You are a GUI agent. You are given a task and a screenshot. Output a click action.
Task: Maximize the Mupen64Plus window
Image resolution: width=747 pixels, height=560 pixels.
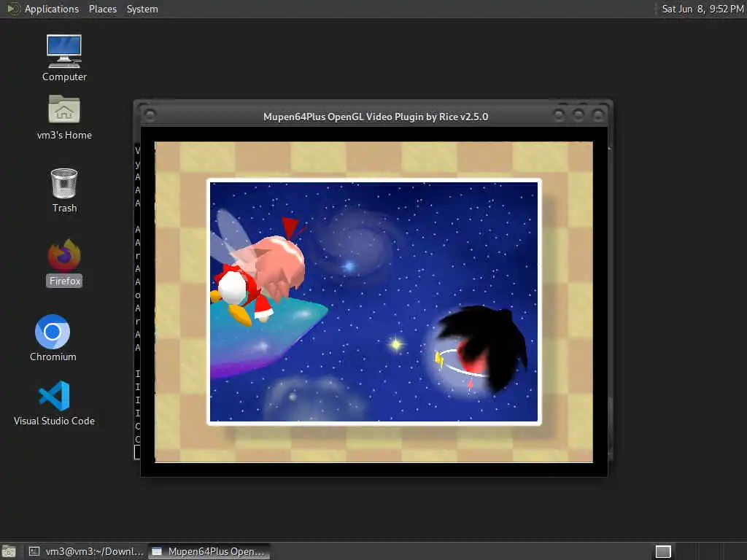(x=578, y=115)
